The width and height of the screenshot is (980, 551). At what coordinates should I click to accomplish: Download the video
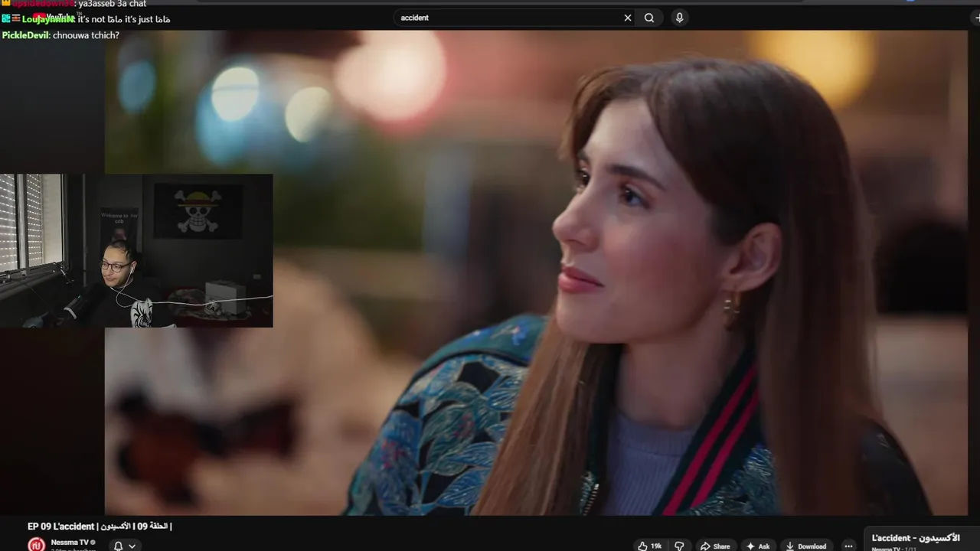point(805,546)
